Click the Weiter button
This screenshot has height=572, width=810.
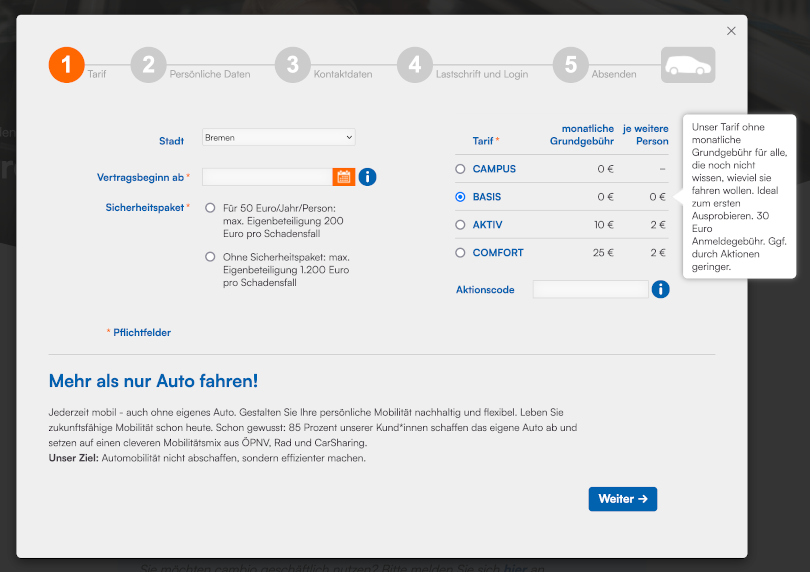pyautogui.click(x=622, y=499)
